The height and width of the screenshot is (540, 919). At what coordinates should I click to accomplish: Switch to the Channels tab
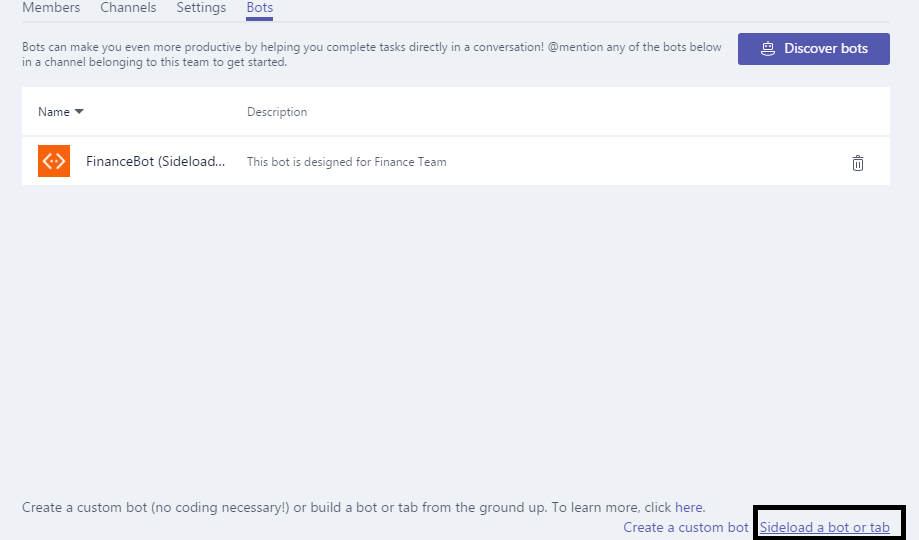point(128,8)
